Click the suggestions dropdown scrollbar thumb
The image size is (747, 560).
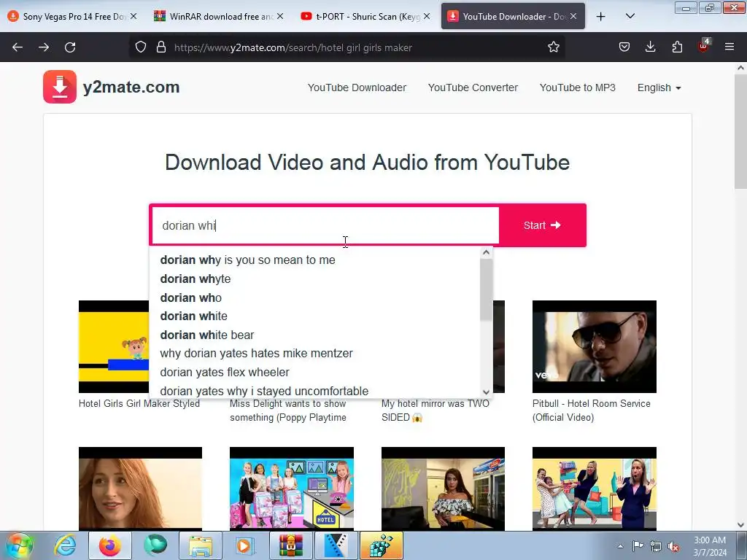click(486, 289)
